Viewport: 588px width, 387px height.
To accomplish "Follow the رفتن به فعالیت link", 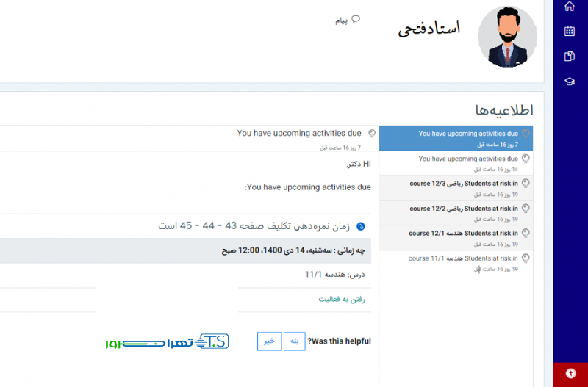I will tap(342, 299).
